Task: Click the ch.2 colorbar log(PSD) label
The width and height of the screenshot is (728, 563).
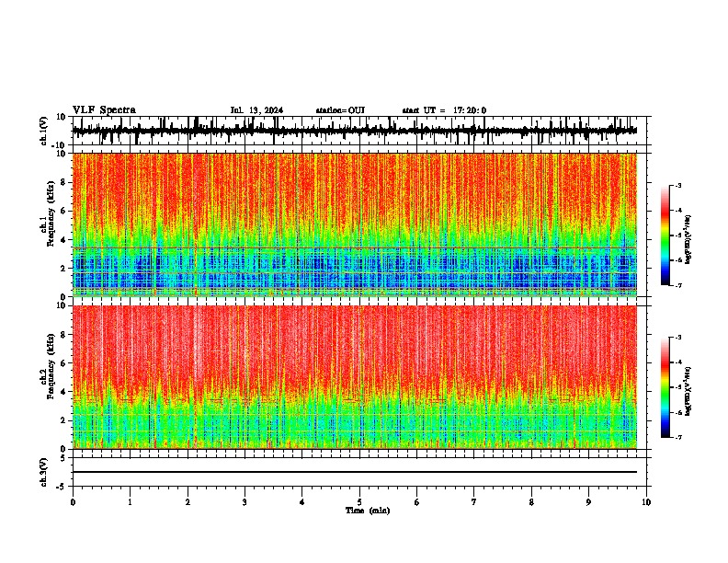Action: 688,391
